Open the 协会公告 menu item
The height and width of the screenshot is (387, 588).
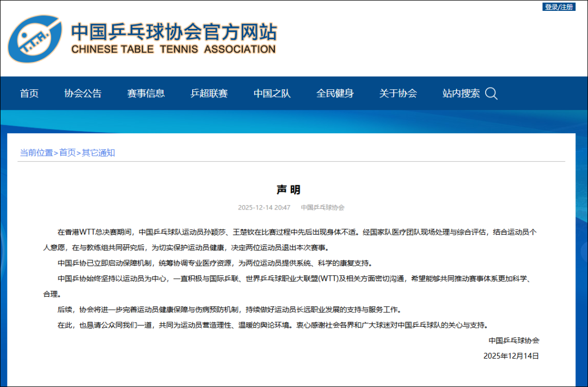coord(83,94)
